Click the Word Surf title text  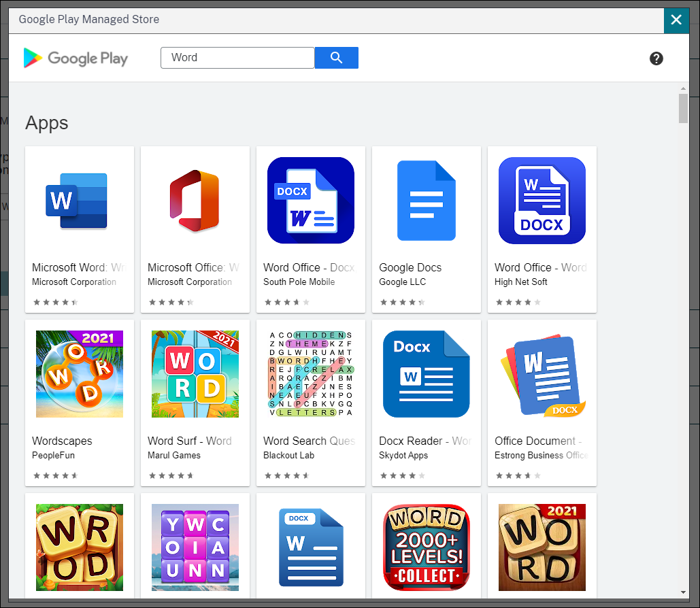[189, 441]
